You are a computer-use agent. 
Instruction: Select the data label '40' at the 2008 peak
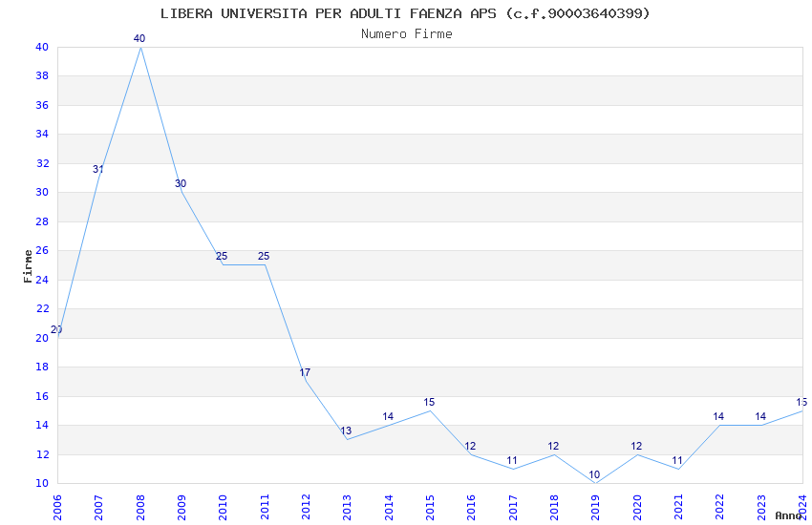139,38
